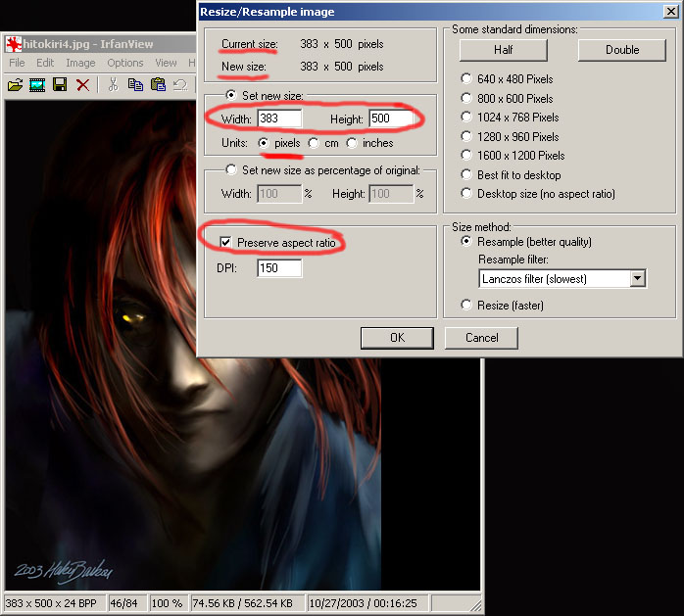Screen dimensions: 684x616
Task: Click the red X Delete icon
Action: tap(83, 85)
